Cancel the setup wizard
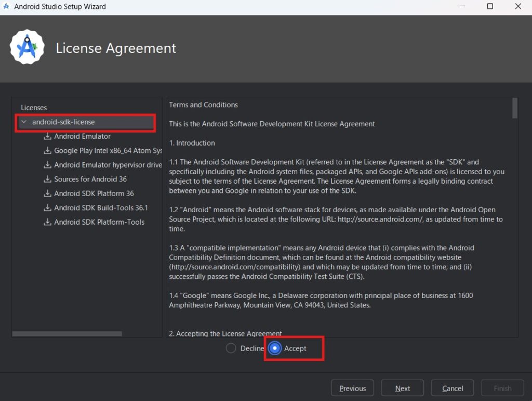Screen dimensions: 532x401 453,389
